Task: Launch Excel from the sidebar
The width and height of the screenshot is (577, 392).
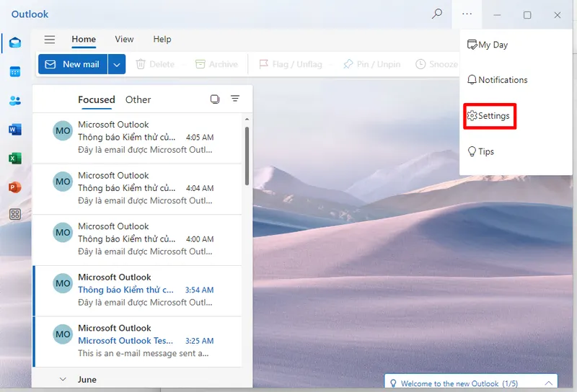Action: pyautogui.click(x=15, y=159)
